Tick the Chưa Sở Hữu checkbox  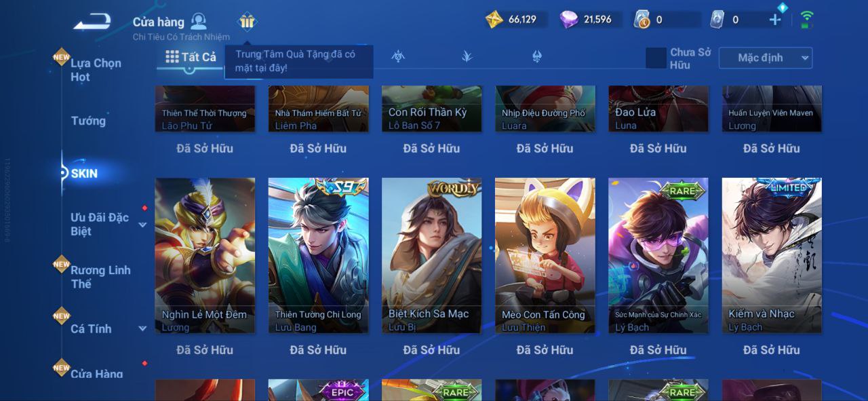(656, 58)
